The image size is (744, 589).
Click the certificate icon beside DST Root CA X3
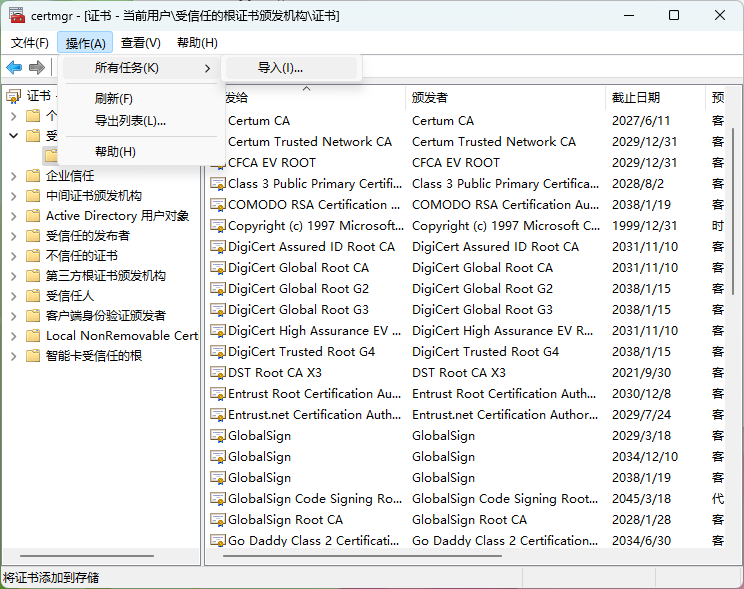[218, 373]
